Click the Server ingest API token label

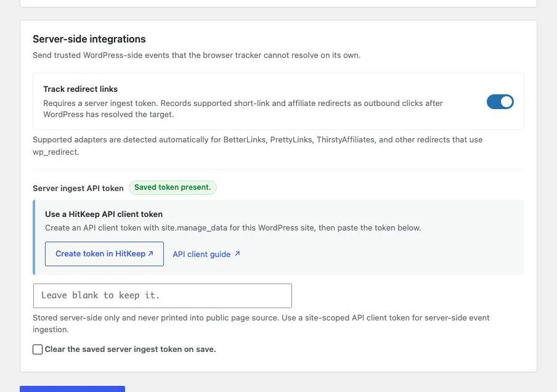click(x=78, y=189)
